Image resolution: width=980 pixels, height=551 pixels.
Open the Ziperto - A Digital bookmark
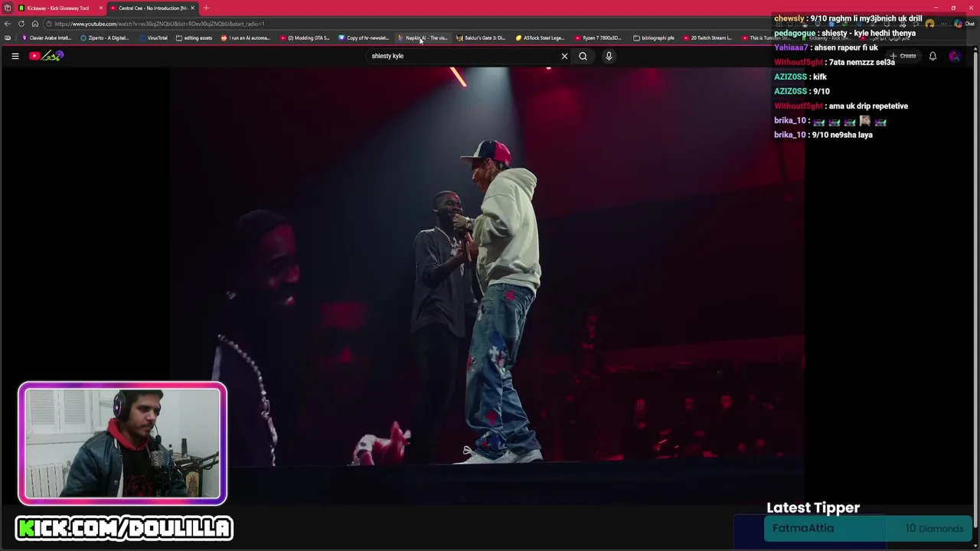point(105,37)
